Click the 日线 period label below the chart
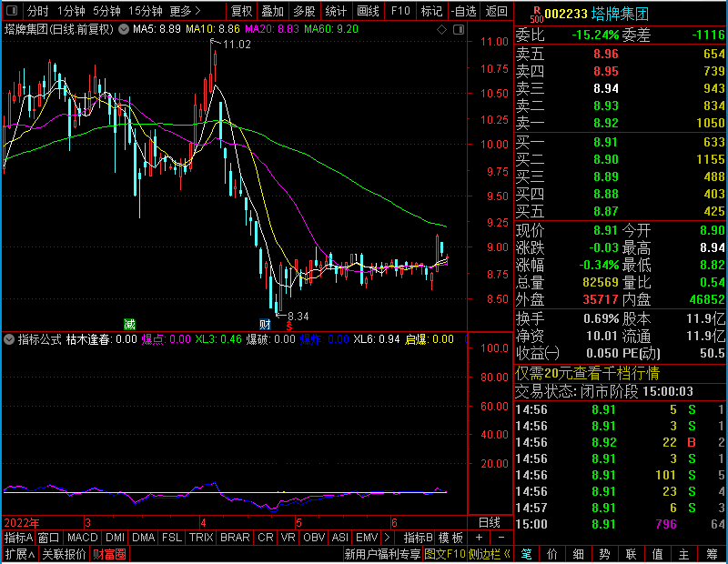728x564 pixels. 490,523
